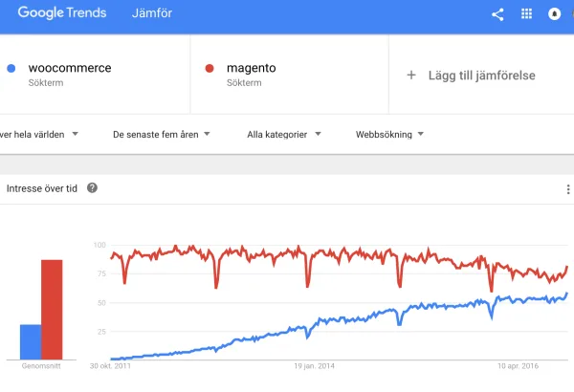574x392 pixels.
Task: Open the notifications bell icon
Action: (554, 14)
